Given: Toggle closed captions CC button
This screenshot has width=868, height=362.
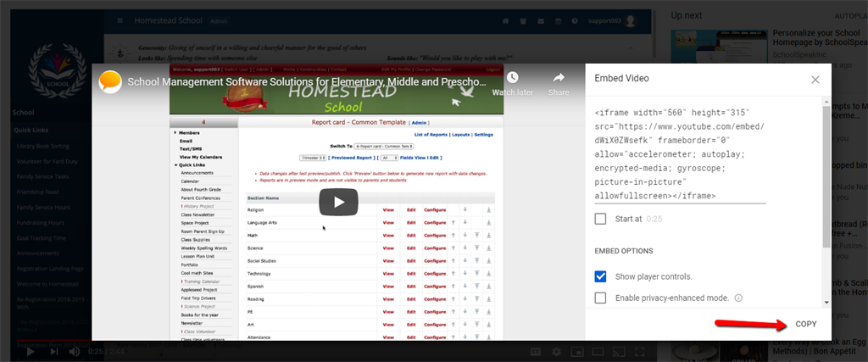Looking at the screenshot, I should 536,352.
